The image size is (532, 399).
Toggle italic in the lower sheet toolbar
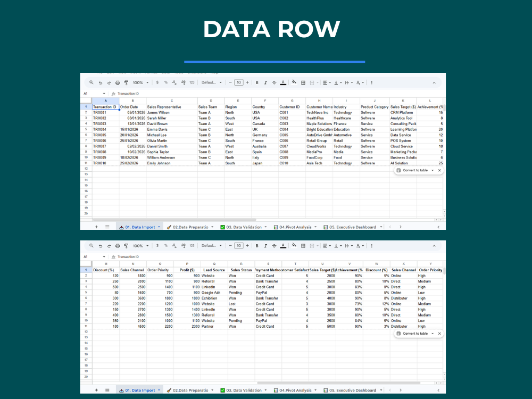click(265, 246)
